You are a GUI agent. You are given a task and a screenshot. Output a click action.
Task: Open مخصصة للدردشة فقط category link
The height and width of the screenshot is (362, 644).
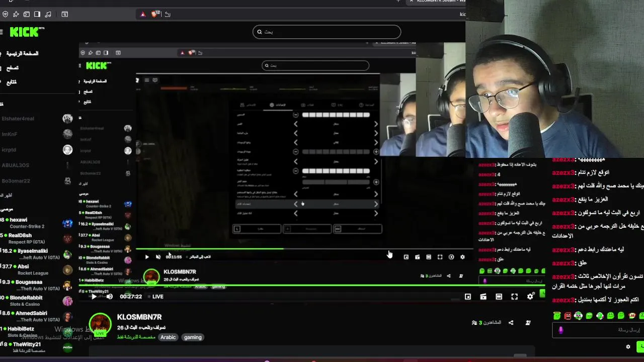click(x=136, y=337)
